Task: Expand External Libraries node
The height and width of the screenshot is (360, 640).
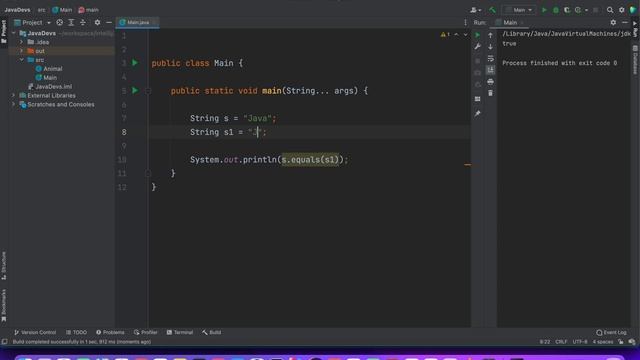Action: pyautogui.click(x=13, y=95)
